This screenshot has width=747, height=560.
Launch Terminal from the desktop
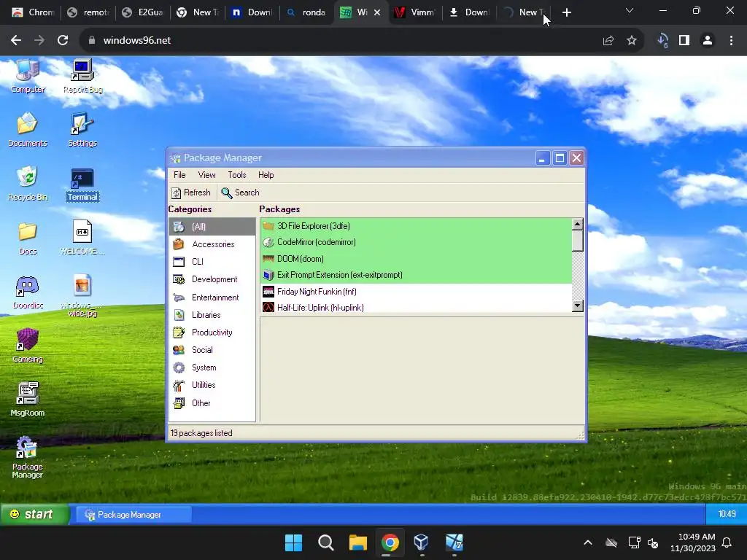[x=82, y=184]
